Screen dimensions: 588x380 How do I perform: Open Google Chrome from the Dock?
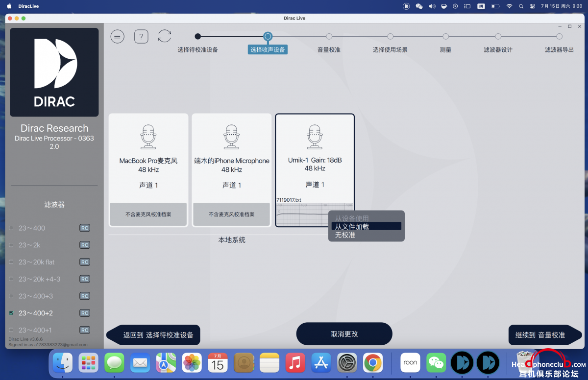pyautogui.click(x=373, y=363)
